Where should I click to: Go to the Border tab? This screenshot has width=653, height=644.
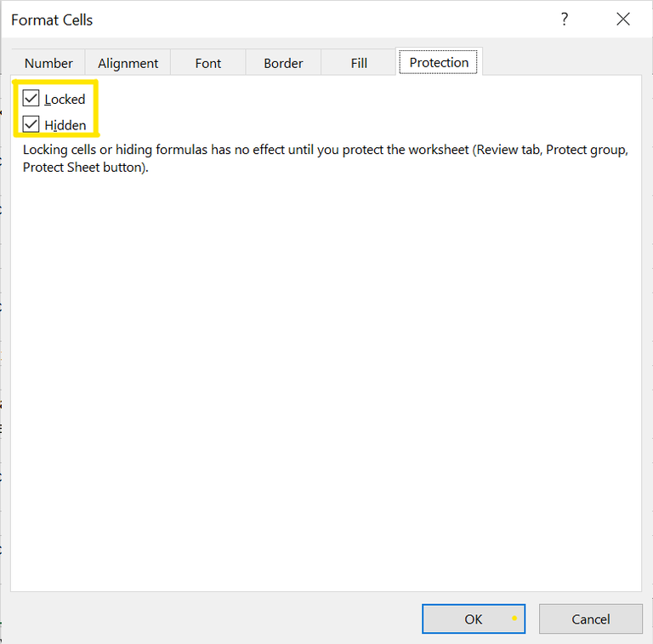coord(283,63)
